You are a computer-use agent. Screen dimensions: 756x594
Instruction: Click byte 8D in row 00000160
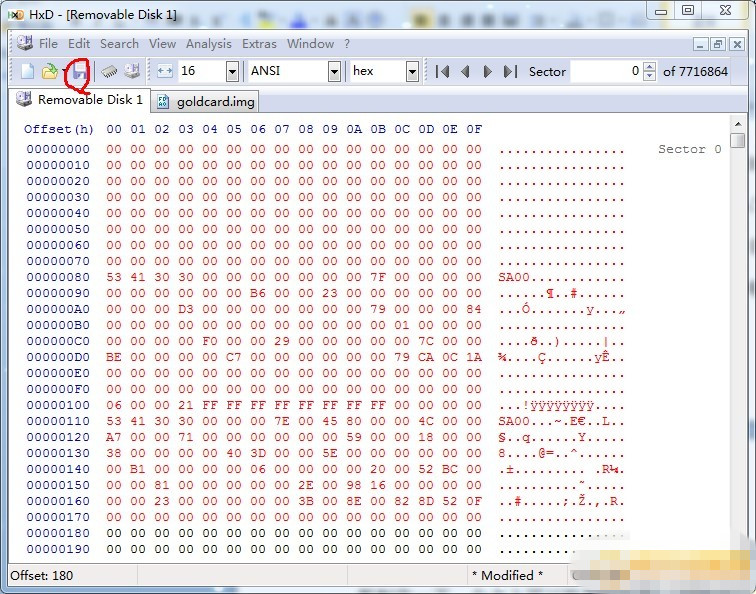(426, 501)
